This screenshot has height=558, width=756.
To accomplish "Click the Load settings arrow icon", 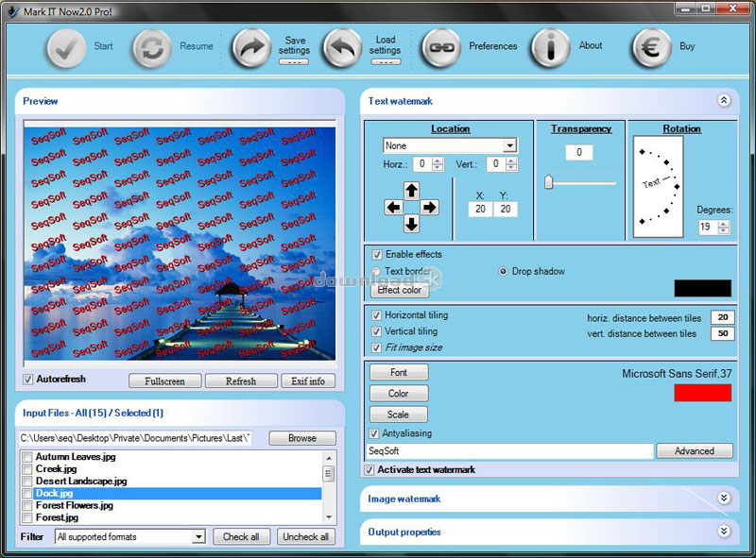I will coord(341,47).
